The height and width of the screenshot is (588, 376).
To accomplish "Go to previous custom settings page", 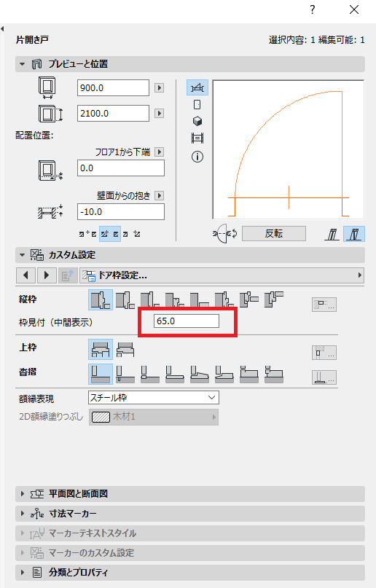I will 26,275.
